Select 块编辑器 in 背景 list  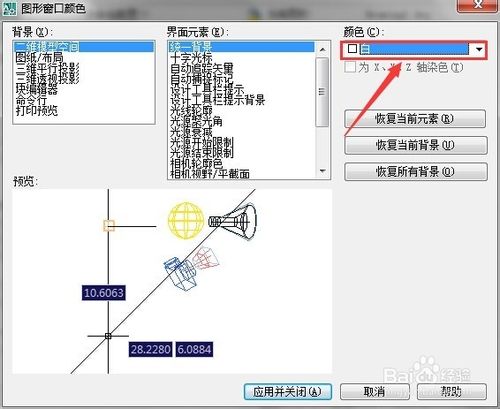pos(84,89)
